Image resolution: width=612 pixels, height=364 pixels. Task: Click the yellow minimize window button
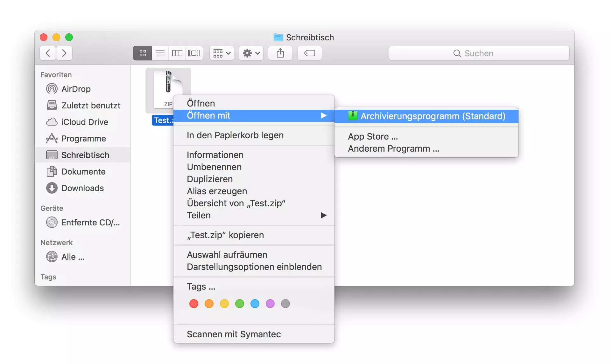tap(56, 37)
